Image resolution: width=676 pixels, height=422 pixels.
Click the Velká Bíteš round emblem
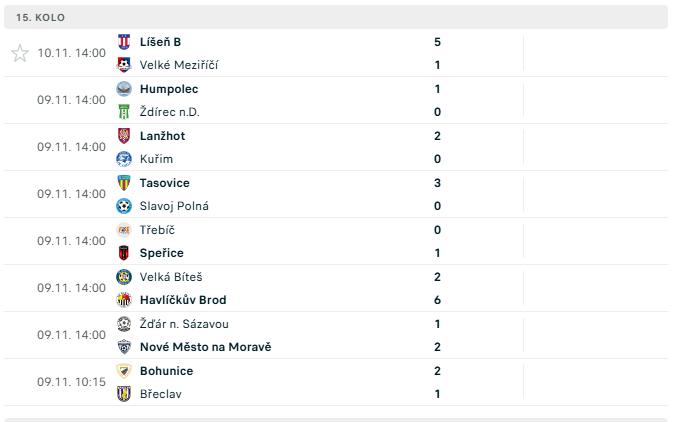(x=124, y=277)
